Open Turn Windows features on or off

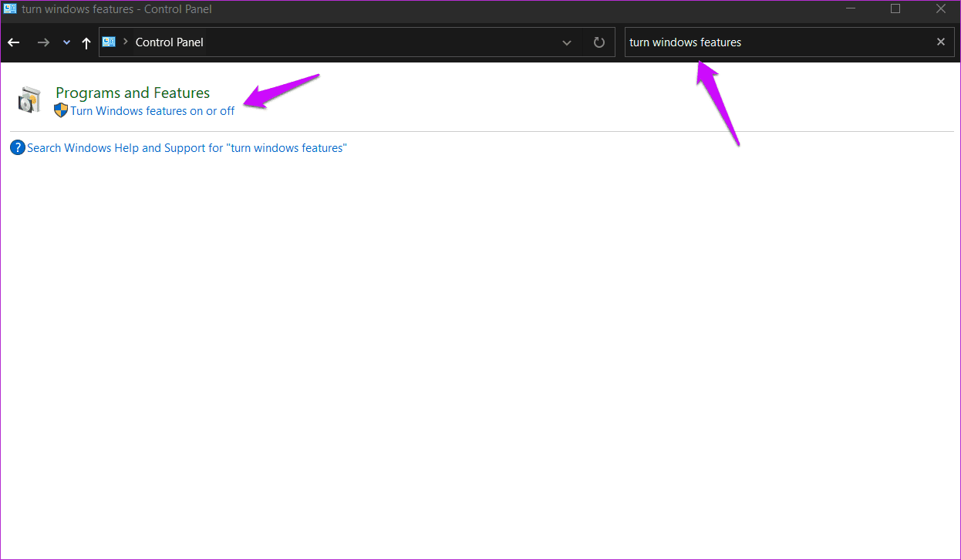point(153,111)
